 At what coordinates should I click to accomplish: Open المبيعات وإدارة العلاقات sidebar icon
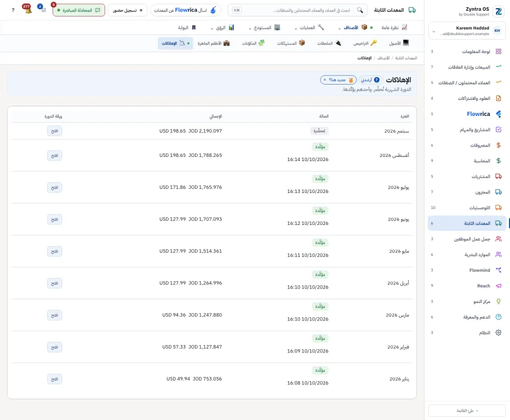(x=498, y=67)
